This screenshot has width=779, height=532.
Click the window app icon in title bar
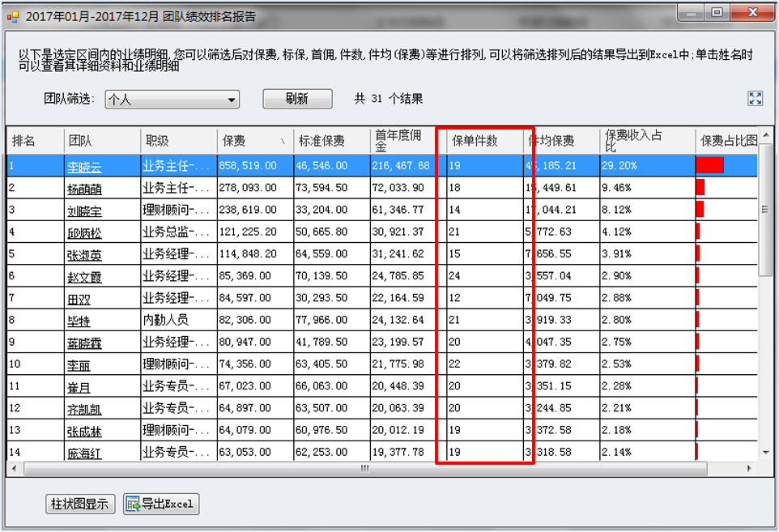(x=13, y=14)
